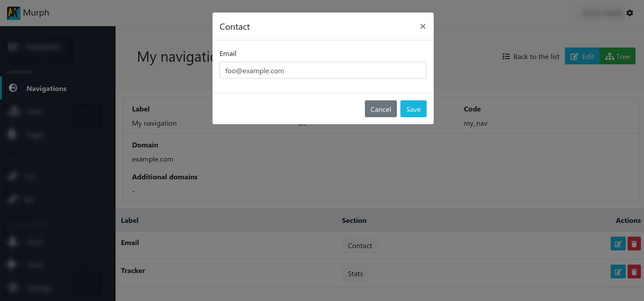Edit the Email setting row

coord(618,244)
